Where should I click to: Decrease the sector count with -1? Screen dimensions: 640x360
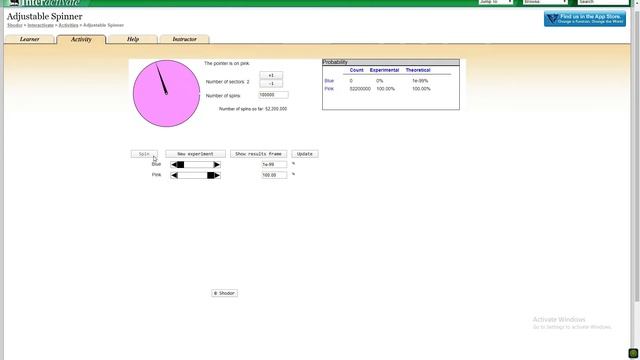(x=271, y=83)
